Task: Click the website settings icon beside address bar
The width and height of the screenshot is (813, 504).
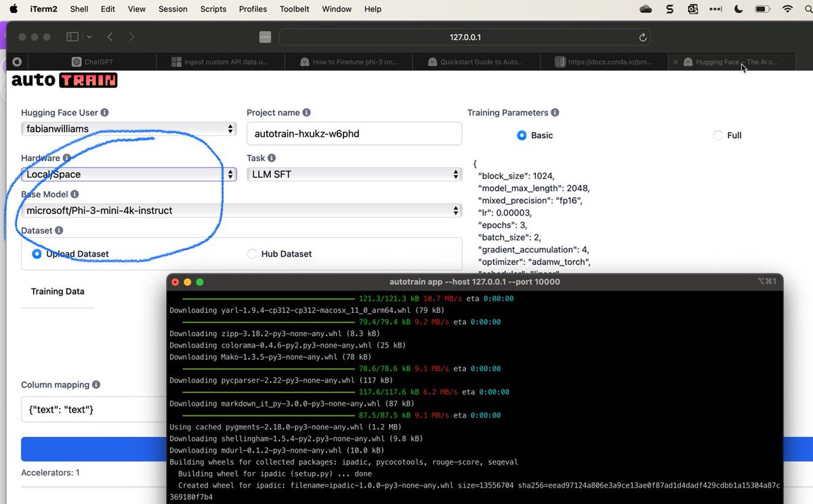Action: pos(265,37)
